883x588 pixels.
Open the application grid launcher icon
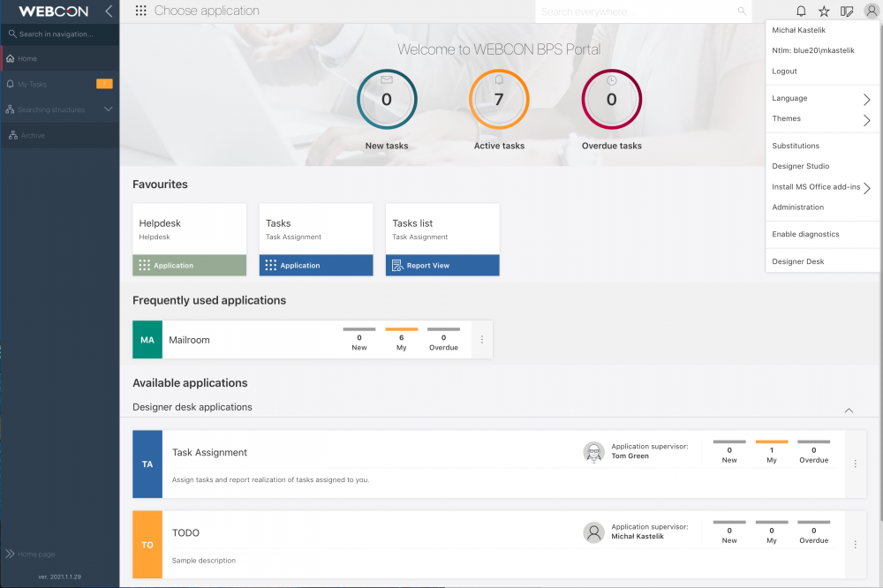point(140,11)
